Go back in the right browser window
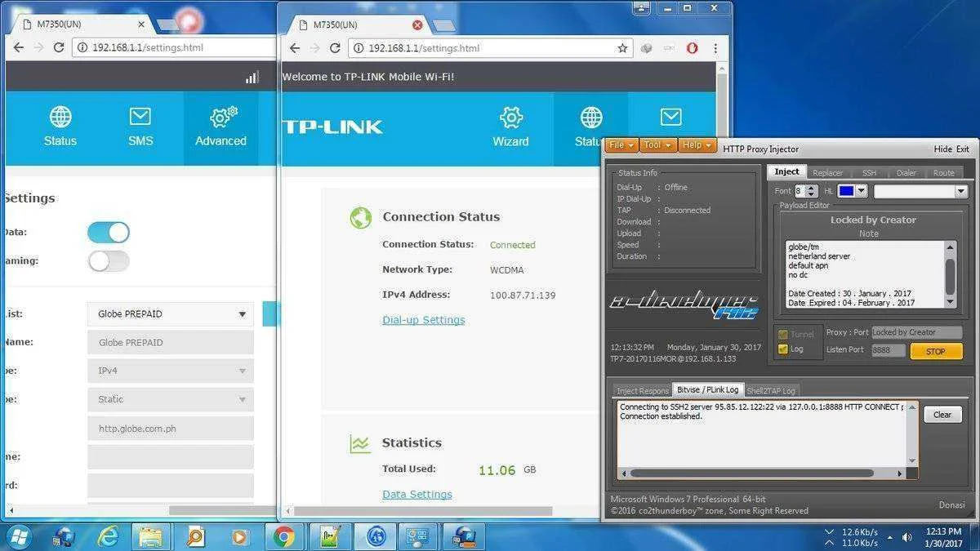The height and width of the screenshot is (551, 980). (x=295, y=48)
